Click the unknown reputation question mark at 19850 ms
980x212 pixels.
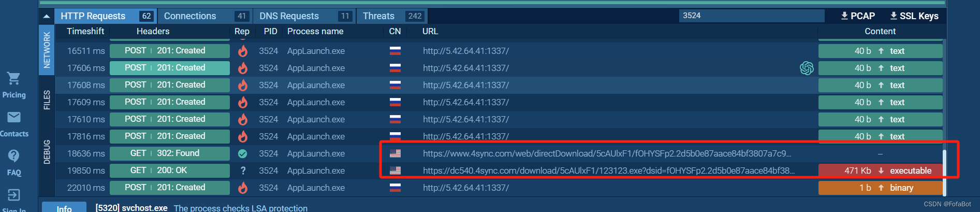tap(243, 171)
